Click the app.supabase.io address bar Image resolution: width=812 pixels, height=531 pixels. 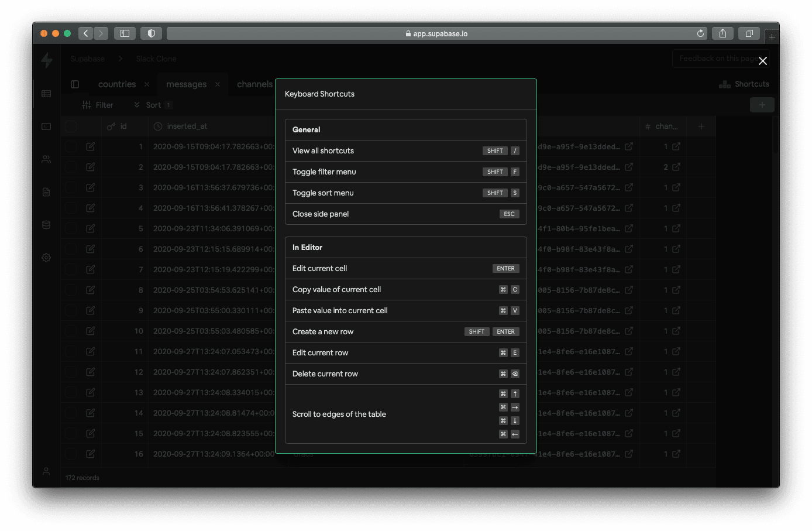pyautogui.click(x=436, y=33)
